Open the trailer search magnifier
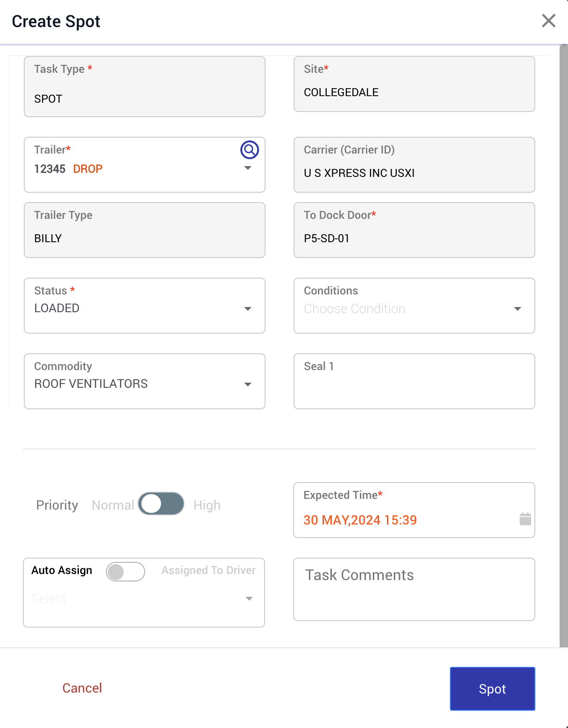The image size is (568, 728). [249, 150]
